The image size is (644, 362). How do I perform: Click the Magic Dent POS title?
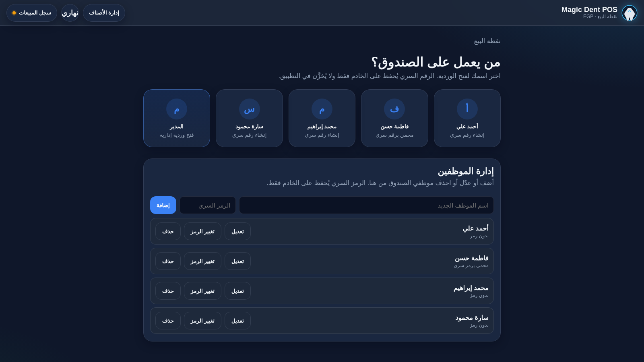tap(589, 10)
